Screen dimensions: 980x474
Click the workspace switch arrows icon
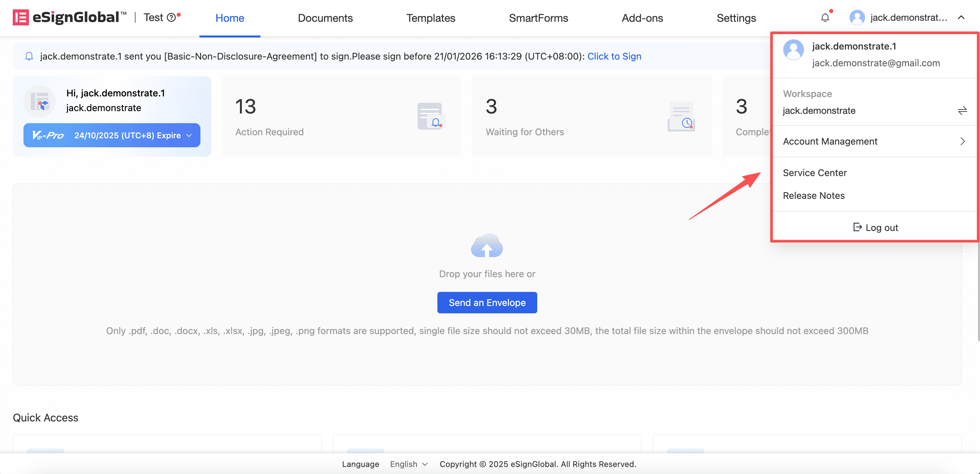click(962, 110)
